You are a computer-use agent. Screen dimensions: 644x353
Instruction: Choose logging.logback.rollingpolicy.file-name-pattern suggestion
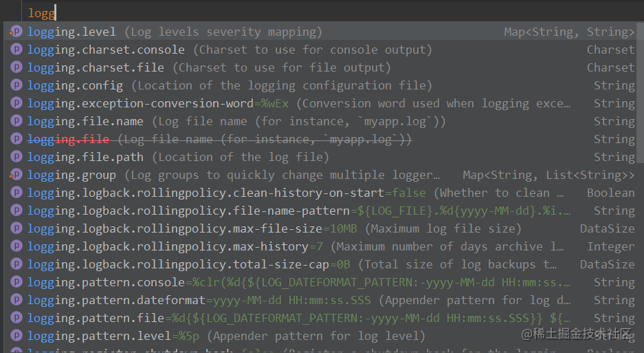point(320,211)
